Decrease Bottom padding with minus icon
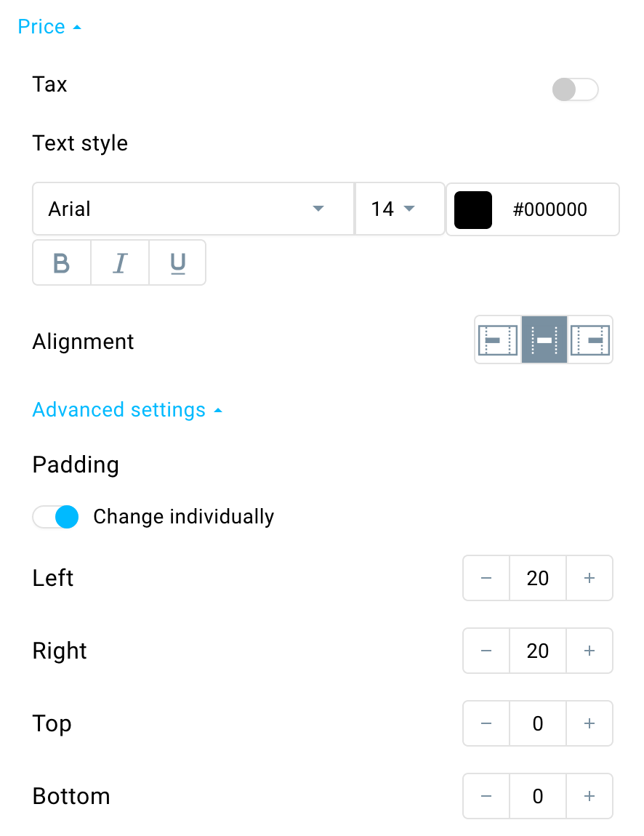 pos(486,796)
